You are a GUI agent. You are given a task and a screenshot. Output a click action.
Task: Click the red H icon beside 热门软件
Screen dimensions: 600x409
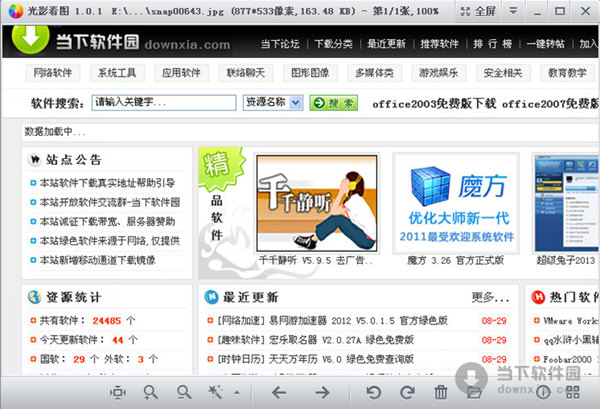[538, 297]
